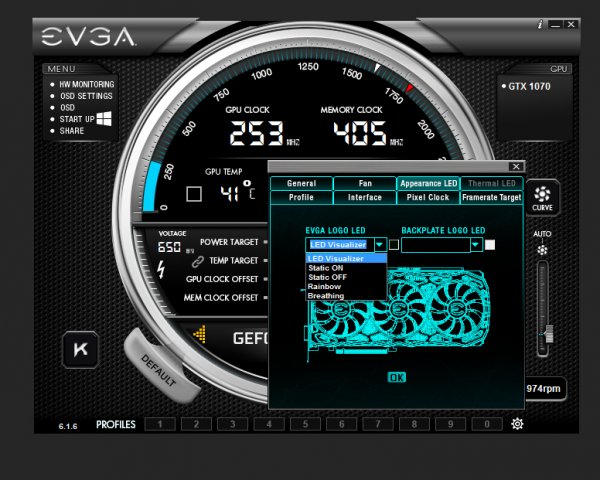Switch to the General tab
This screenshot has width=600, height=480.
(x=302, y=183)
